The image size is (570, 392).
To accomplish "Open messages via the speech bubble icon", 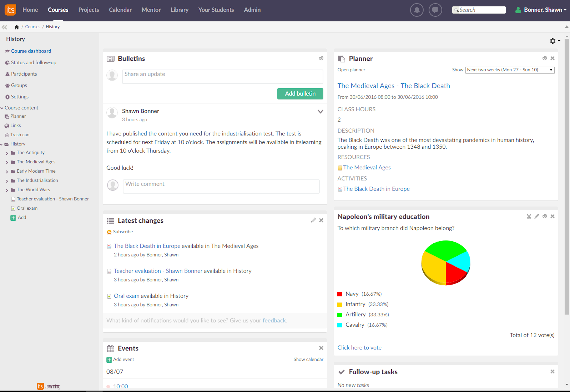I will tap(435, 10).
